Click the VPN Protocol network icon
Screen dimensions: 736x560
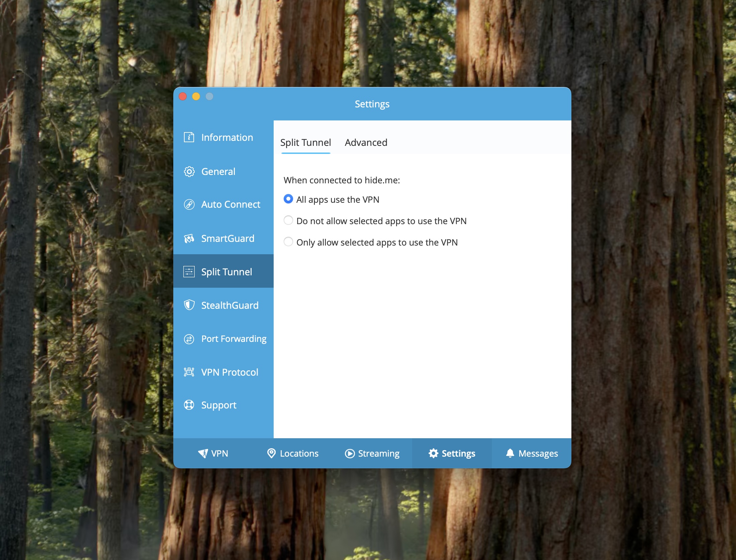point(189,372)
